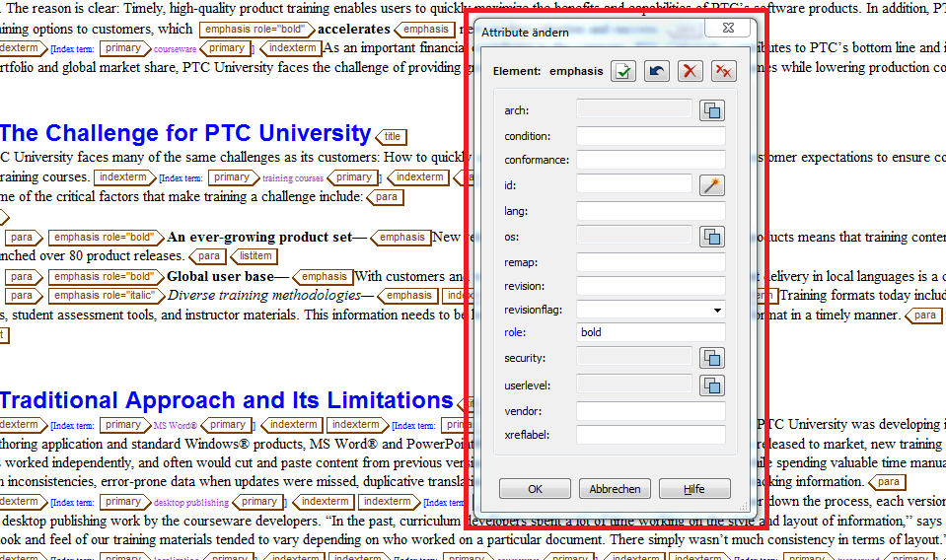Click the 'MS Word®' index term text

(175, 426)
